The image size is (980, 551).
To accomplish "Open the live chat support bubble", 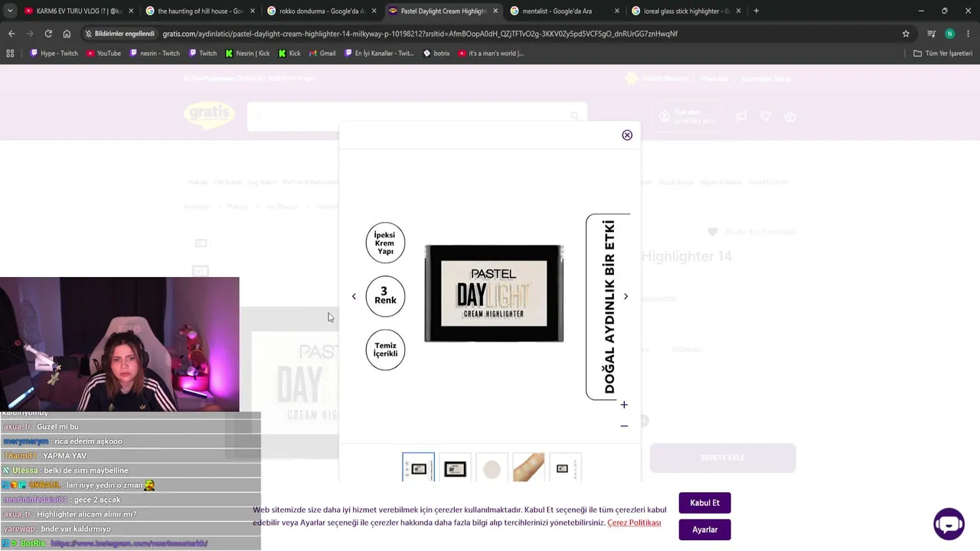I will (x=949, y=524).
